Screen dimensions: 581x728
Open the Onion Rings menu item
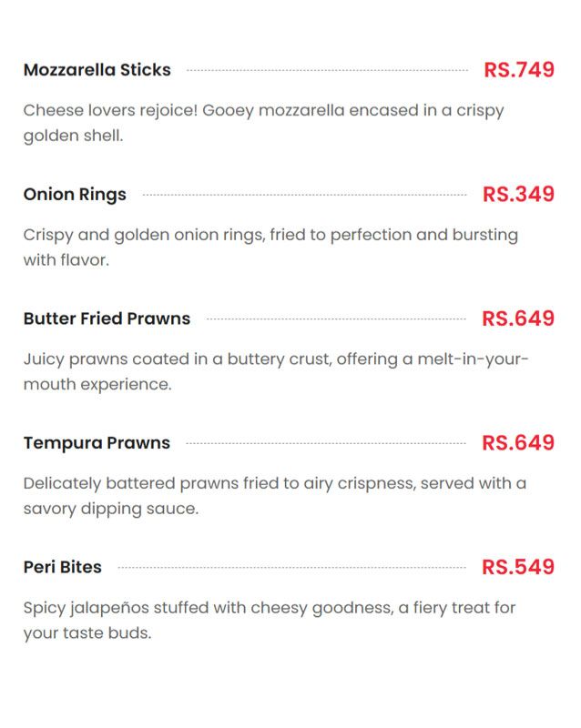(x=75, y=195)
